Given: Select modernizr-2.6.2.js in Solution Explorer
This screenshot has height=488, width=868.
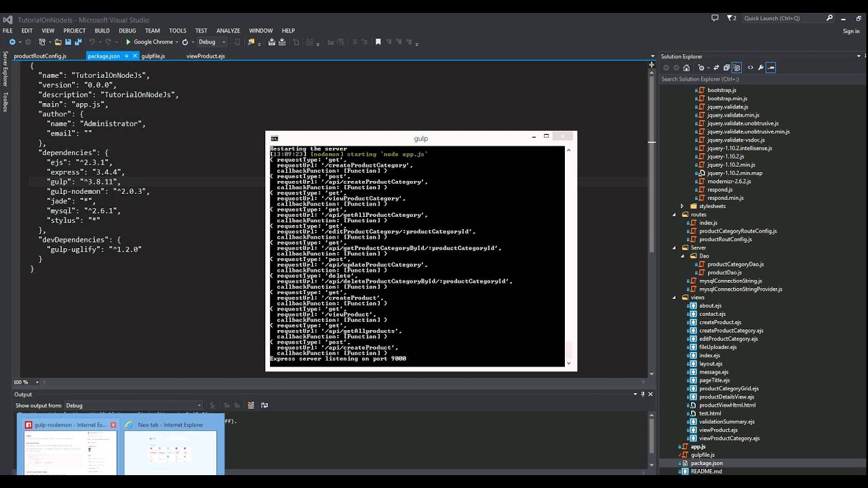Looking at the screenshot, I should [729, 182].
